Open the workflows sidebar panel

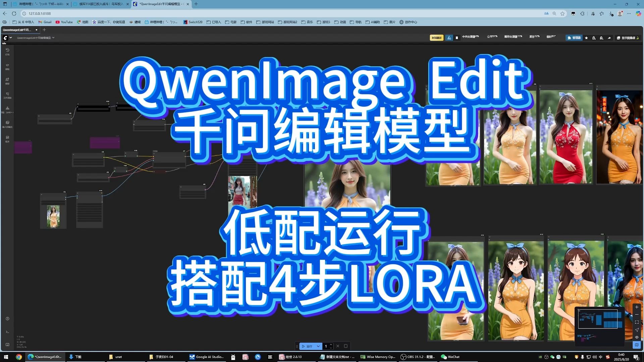pyautogui.click(x=7, y=95)
